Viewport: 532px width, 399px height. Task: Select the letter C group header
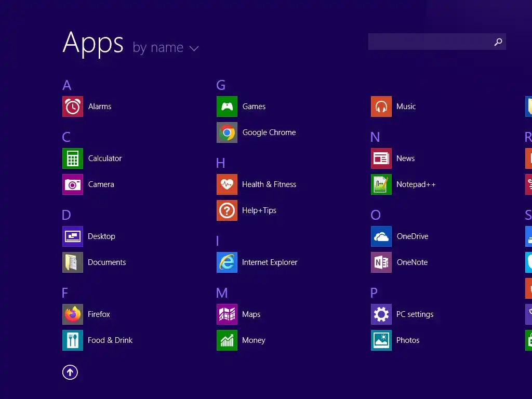pyautogui.click(x=66, y=137)
